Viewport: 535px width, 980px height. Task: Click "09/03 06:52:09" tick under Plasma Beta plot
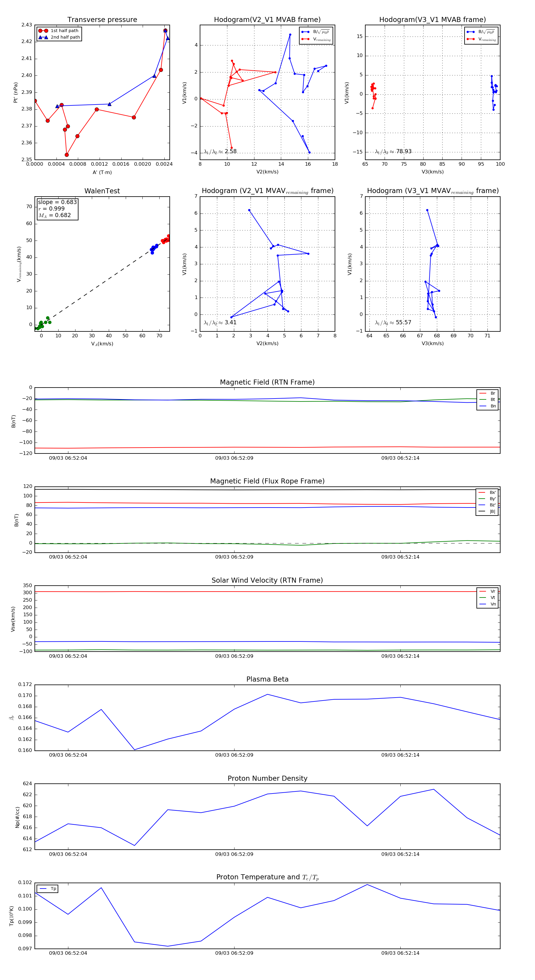(x=234, y=755)
